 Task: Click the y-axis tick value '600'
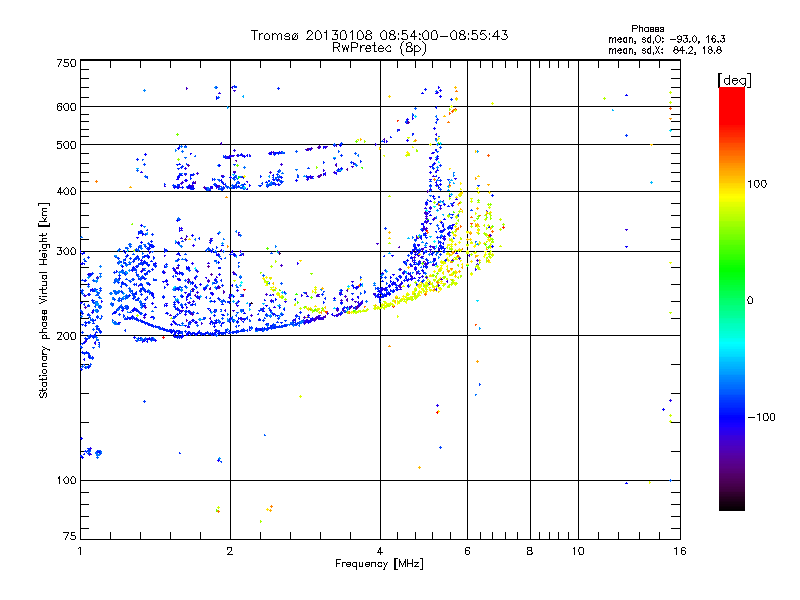(x=66, y=107)
